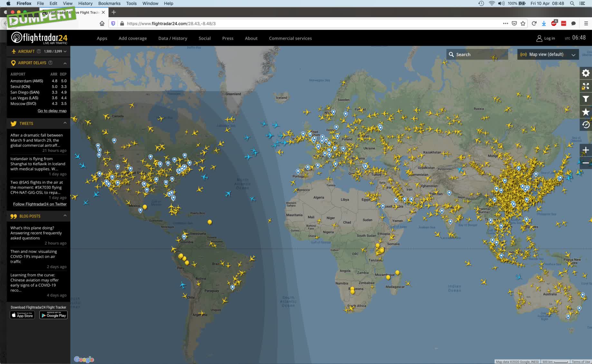Zoom out the map with minus button
The image size is (592, 364).
coord(586,163)
